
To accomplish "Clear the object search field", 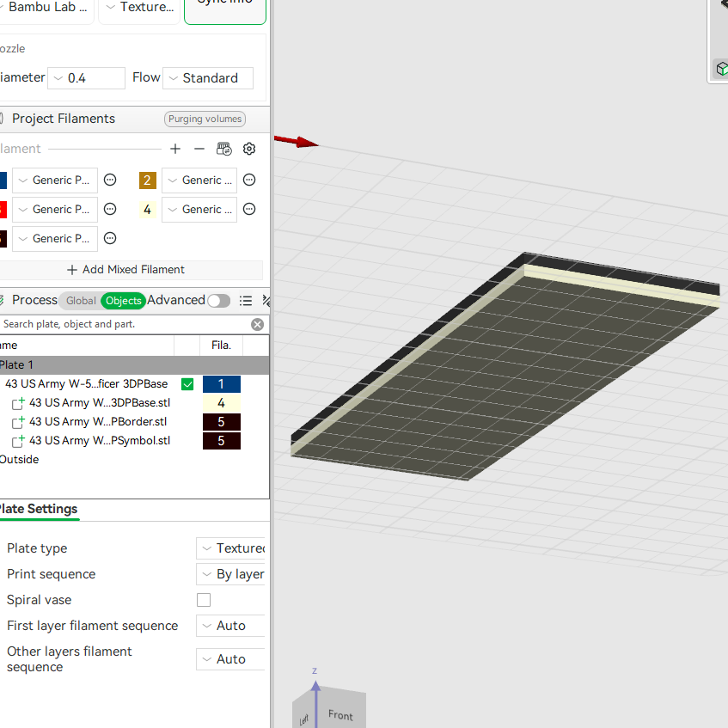I will [257, 325].
